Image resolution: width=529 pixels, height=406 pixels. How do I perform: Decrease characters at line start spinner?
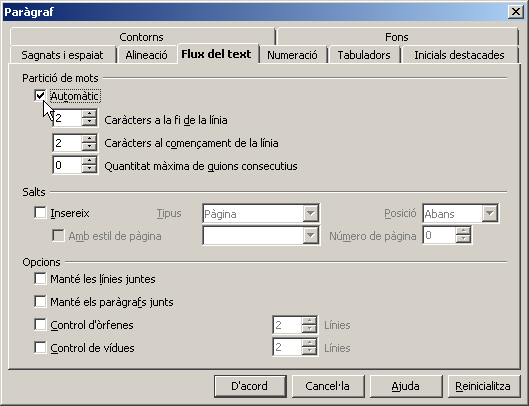[x=89, y=146]
